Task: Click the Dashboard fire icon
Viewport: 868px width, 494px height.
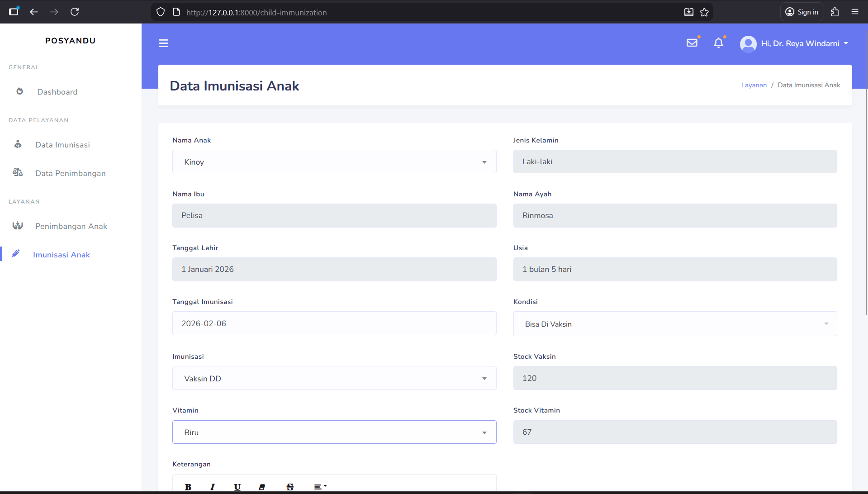Action: 19,91
